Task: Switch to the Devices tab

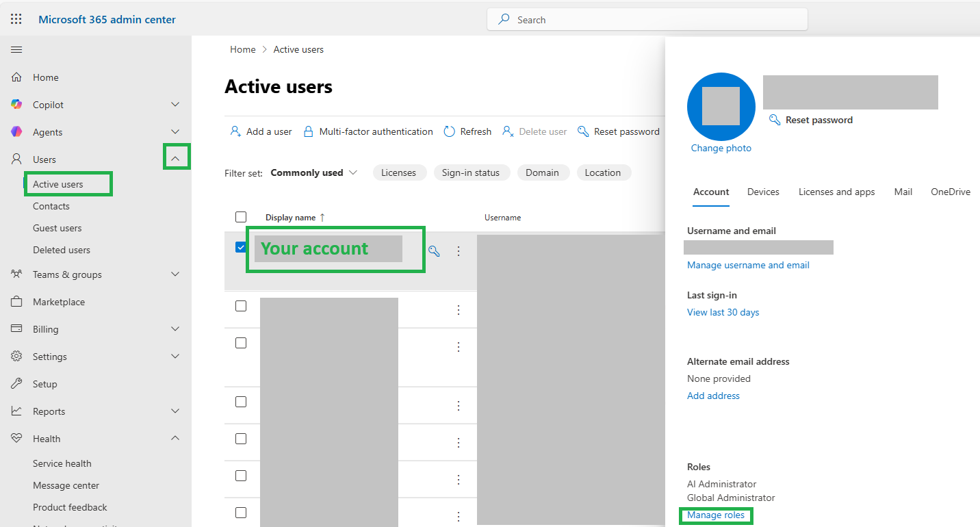Action: 763,192
